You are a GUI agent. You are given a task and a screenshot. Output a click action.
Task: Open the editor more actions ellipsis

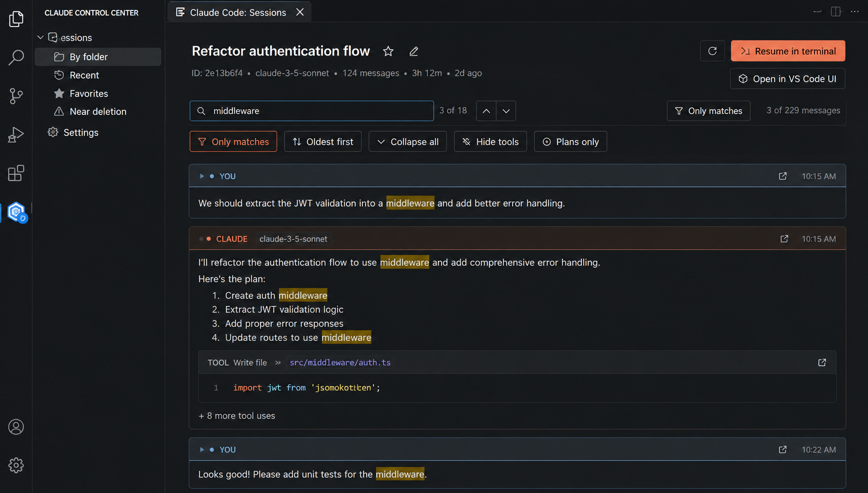(854, 11)
